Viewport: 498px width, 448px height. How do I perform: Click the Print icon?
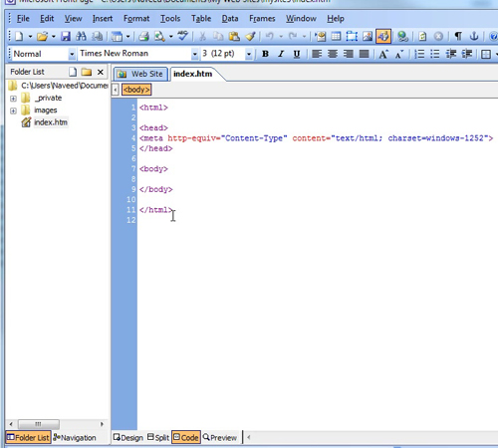pos(143,36)
